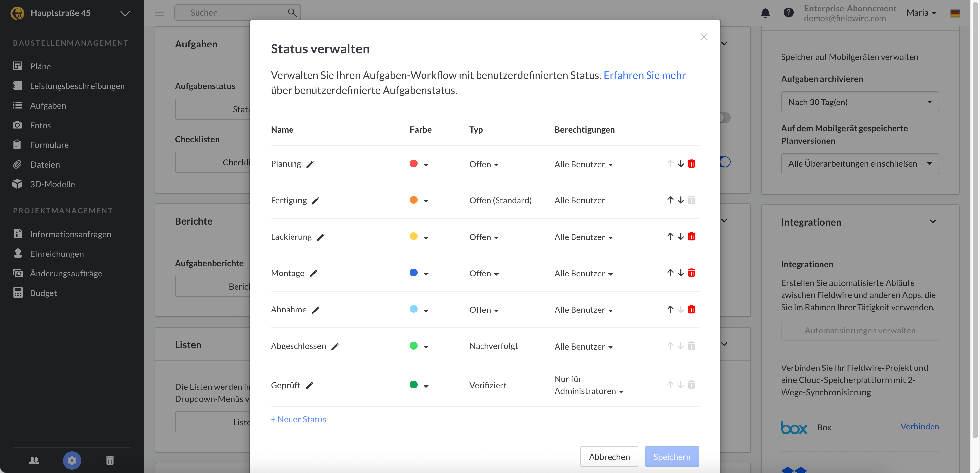
Task: Click Abbrechen to cancel changes
Action: coord(609,456)
